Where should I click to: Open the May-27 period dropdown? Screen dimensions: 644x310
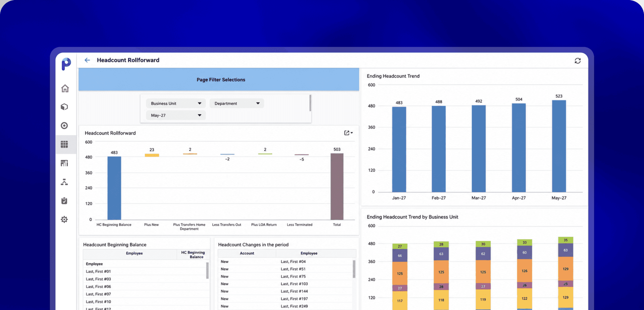(176, 115)
